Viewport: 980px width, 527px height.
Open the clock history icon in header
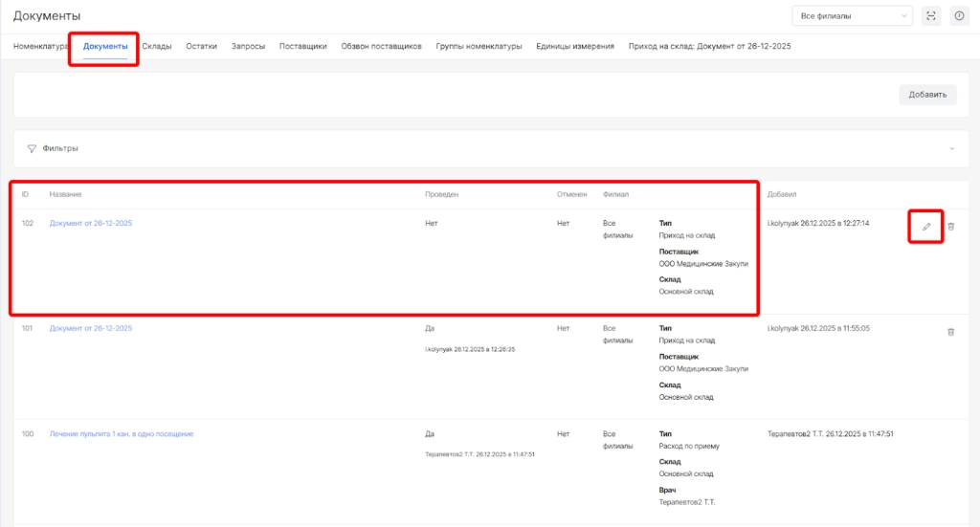point(959,15)
